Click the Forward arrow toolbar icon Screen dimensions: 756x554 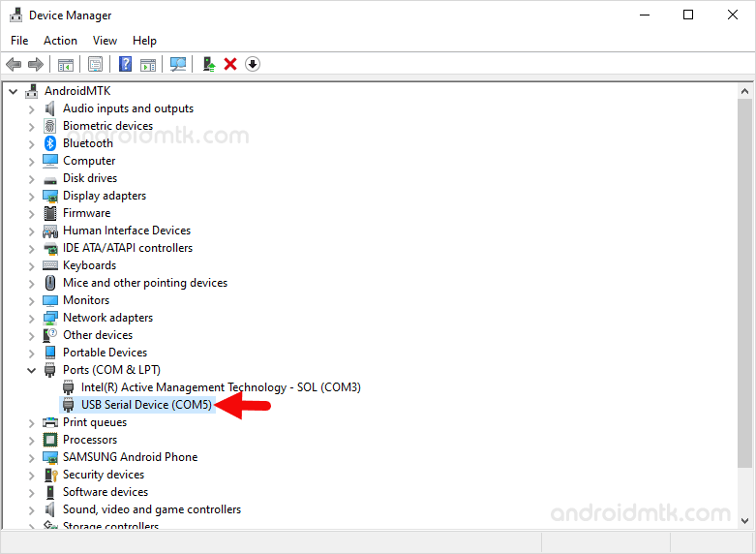36,64
